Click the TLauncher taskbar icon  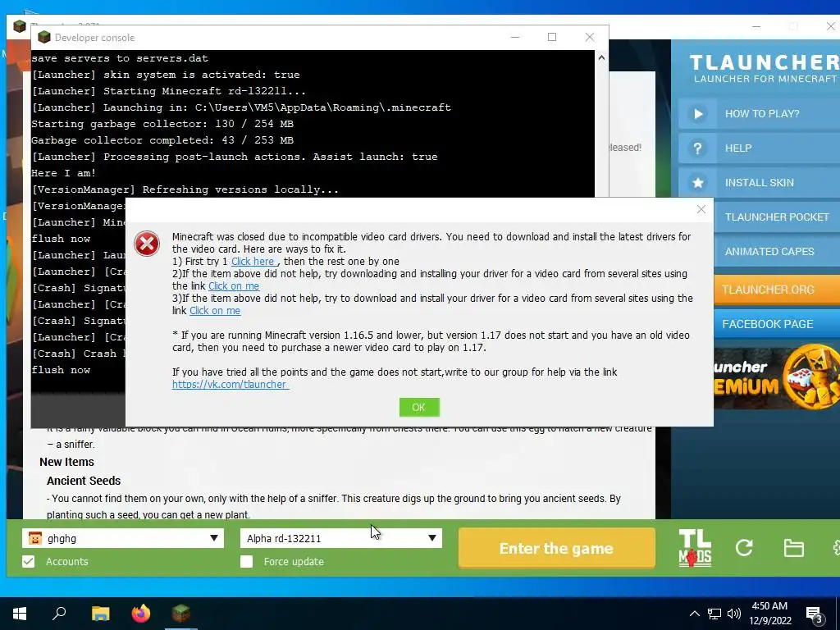click(x=181, y=614)
